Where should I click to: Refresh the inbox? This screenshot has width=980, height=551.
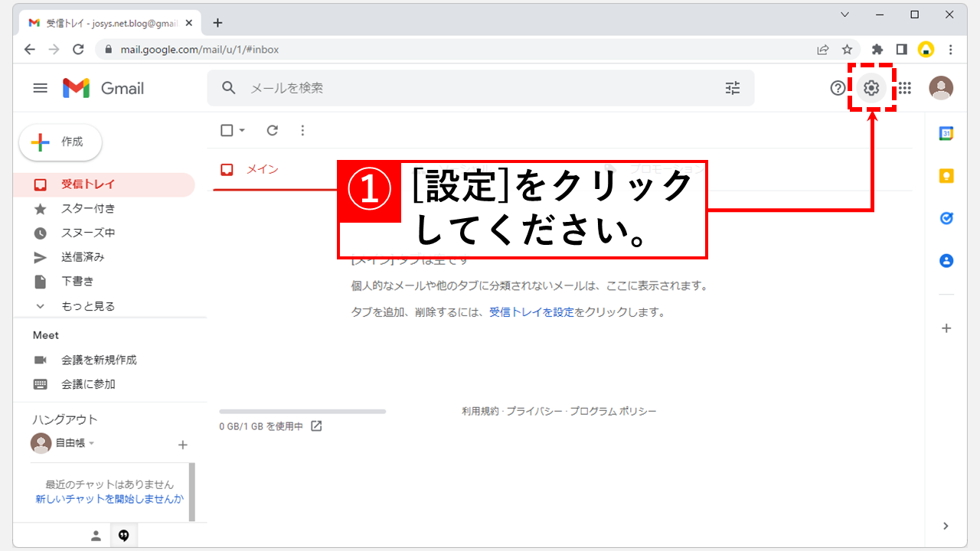[x=273, y=130]
